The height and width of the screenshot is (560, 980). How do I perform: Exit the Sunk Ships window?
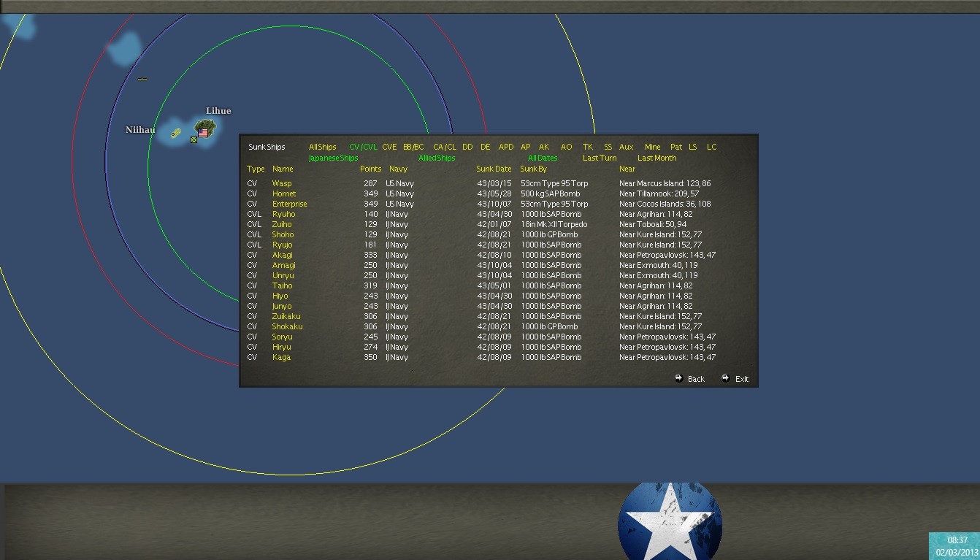(735, 379)
